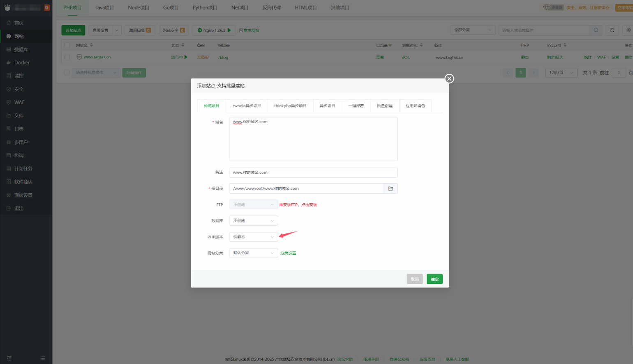The image size is (633, 364).
Task: Open the 数据库 dropdown in the dialog
Action: (x=253, y=221)
